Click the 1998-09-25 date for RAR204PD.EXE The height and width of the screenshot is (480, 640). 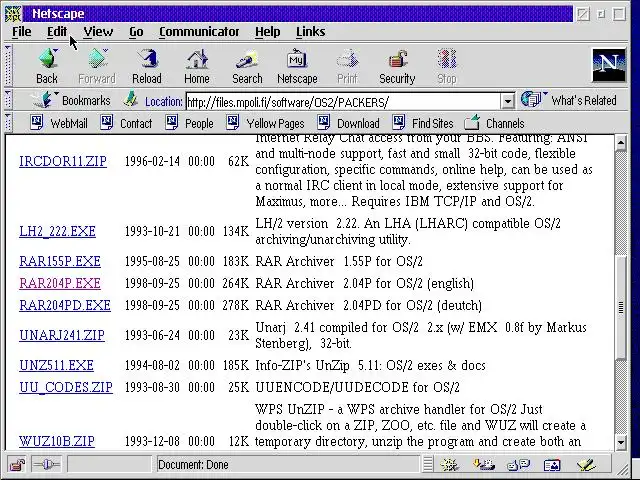152,305
